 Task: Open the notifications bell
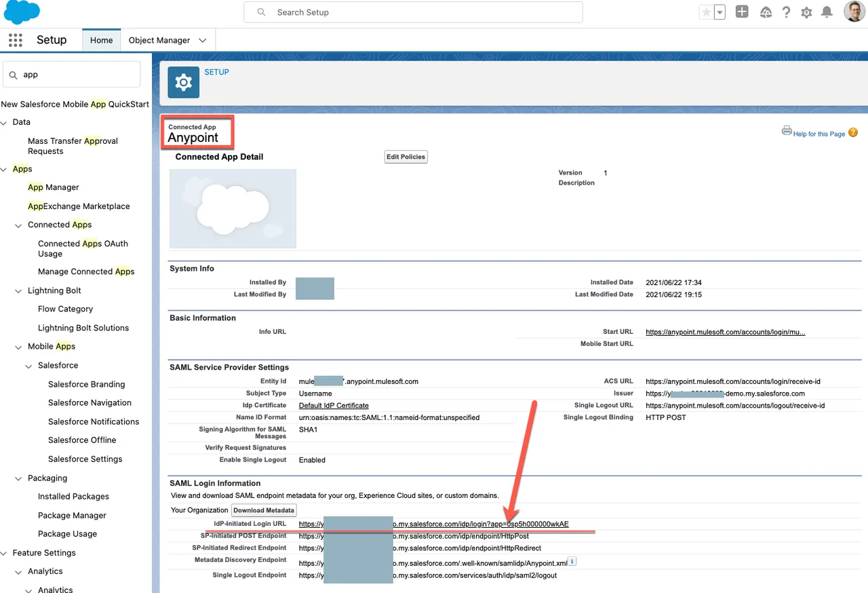[x=827, y=12]
